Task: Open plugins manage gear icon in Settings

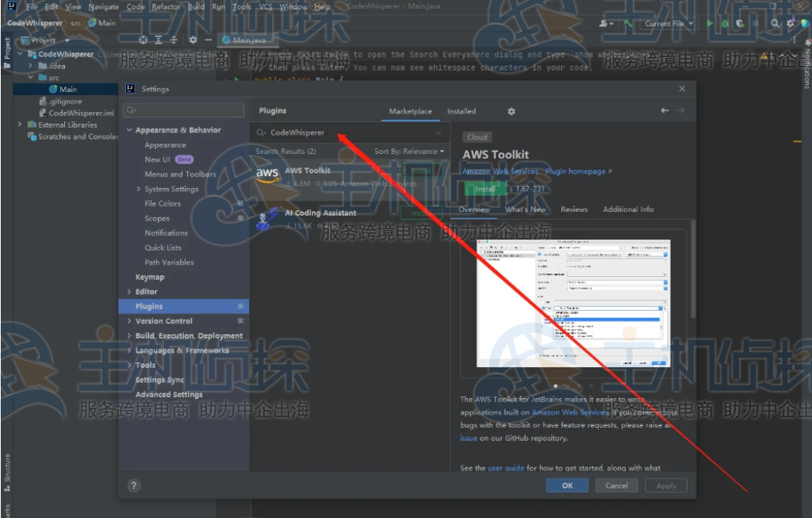Action: point(511,111)
